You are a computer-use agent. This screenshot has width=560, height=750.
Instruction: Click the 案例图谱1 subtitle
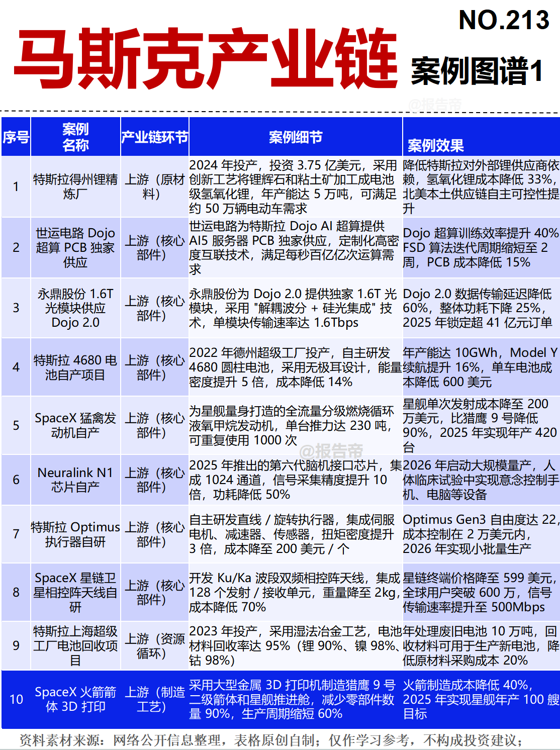[477, 71]
